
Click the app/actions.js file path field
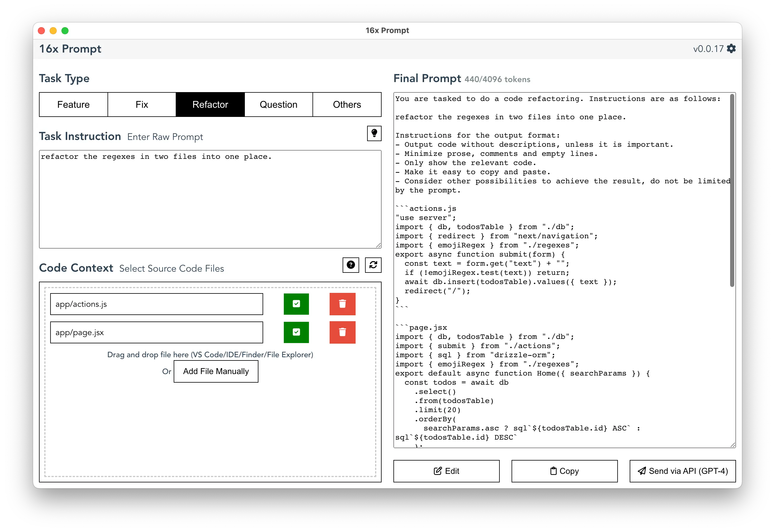point(157,304)
